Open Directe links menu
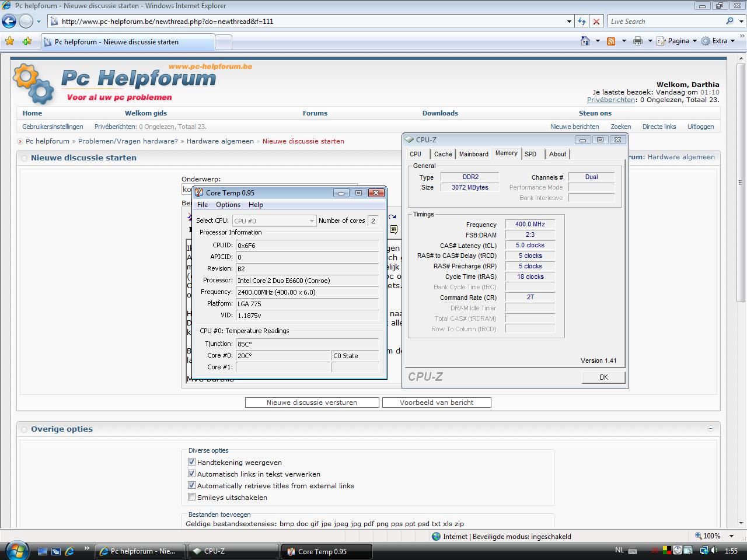The height and width of the screenshot is (560, 747). (659, 127)
